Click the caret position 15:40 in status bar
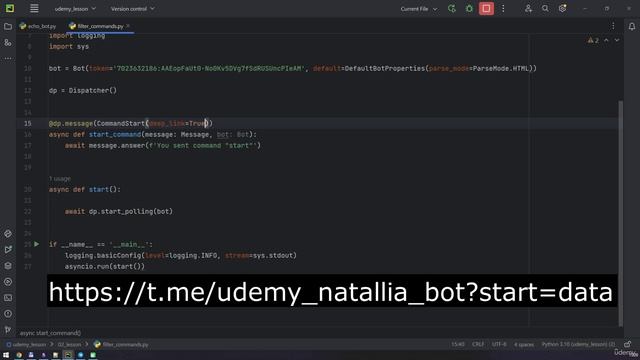The image size is (640, 360). coord(458,344)
